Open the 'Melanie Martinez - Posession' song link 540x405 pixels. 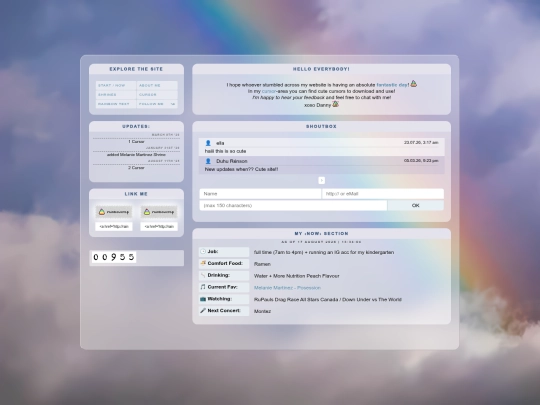287,288
